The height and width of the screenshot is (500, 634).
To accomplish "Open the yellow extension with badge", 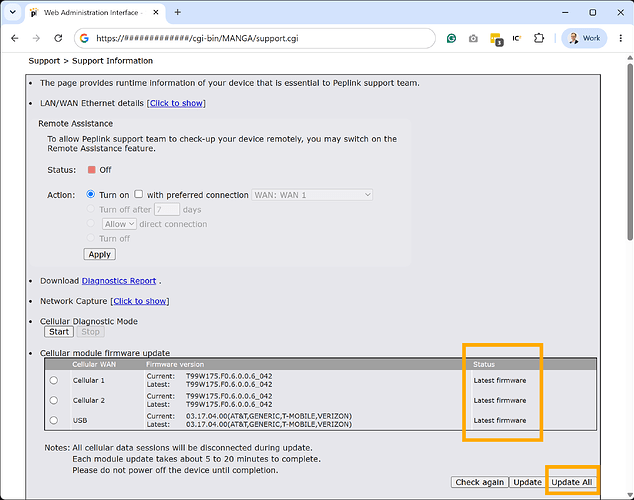I will click(496, 39).
